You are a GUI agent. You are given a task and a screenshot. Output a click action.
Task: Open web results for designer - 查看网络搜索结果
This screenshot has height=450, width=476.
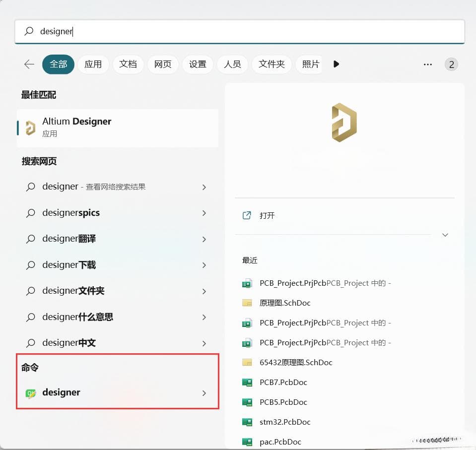click(118, 187)
